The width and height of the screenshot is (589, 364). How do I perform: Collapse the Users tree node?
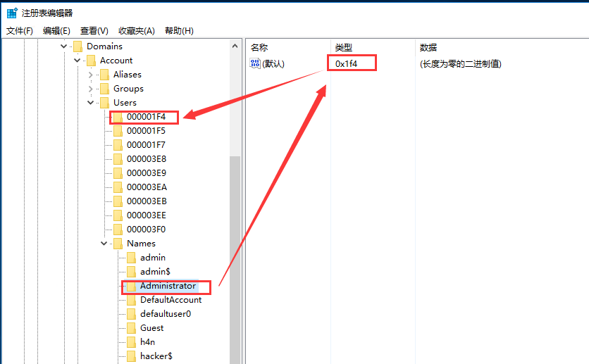click(90, 103)
